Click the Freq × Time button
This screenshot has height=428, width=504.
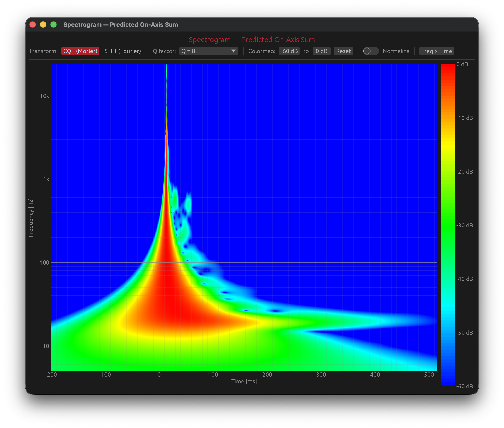(x=436, y=51)
